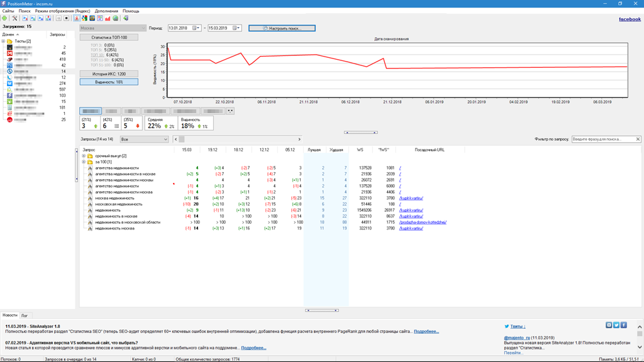Screen dimensions: 644x362
Task: Click the Настроить поиск... button
Action: tap(282, 28)
